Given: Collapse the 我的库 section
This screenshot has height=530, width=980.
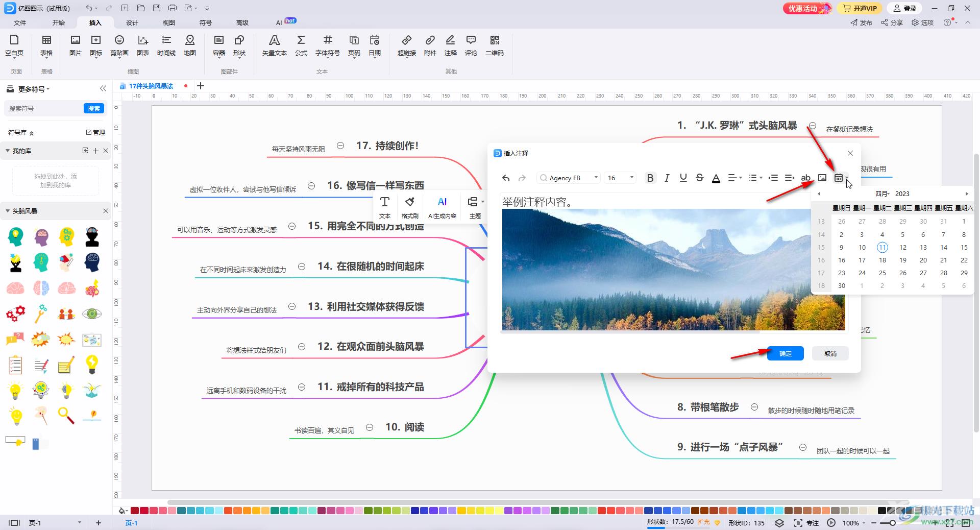Looking at the screenshot, I should tap(8, 151).
